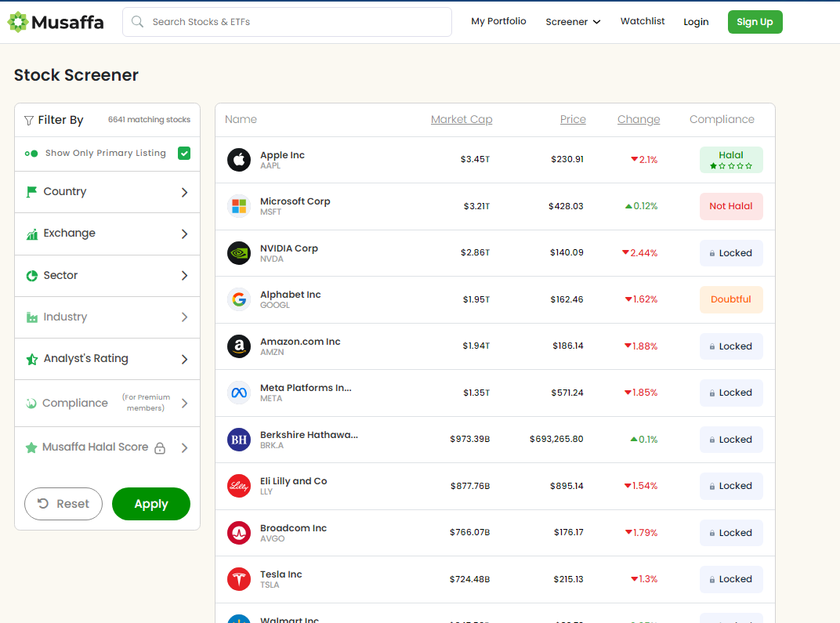The image size is (840, 623).
Task: Click the Microsoft Corp logo icon
Action: pos(239,206)
